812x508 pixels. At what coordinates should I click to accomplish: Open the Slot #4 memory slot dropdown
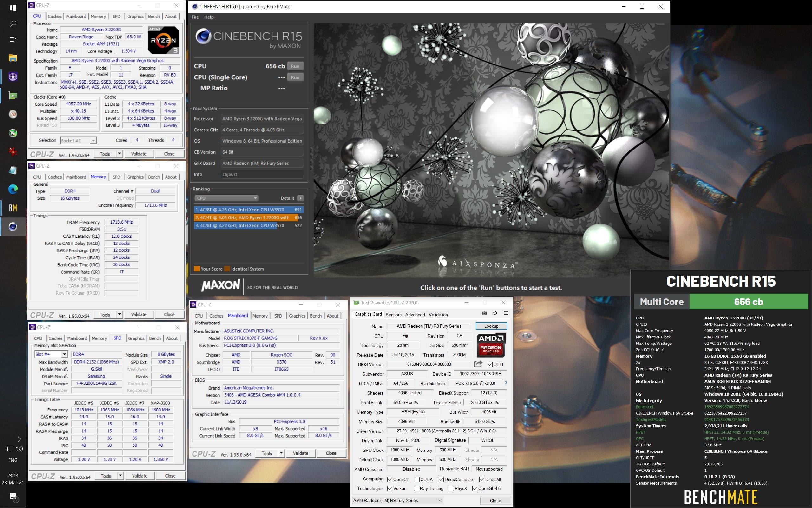[x=51, y=354]
